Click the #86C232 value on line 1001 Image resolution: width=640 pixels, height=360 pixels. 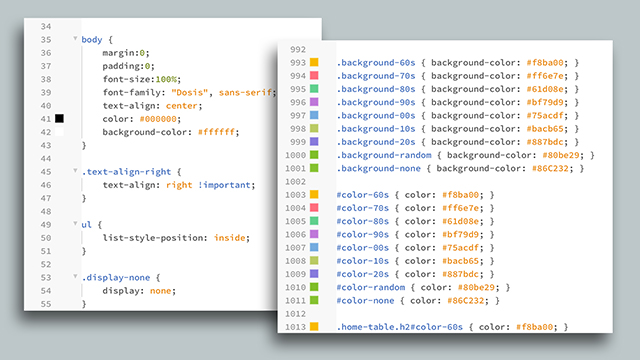[550, 169]
